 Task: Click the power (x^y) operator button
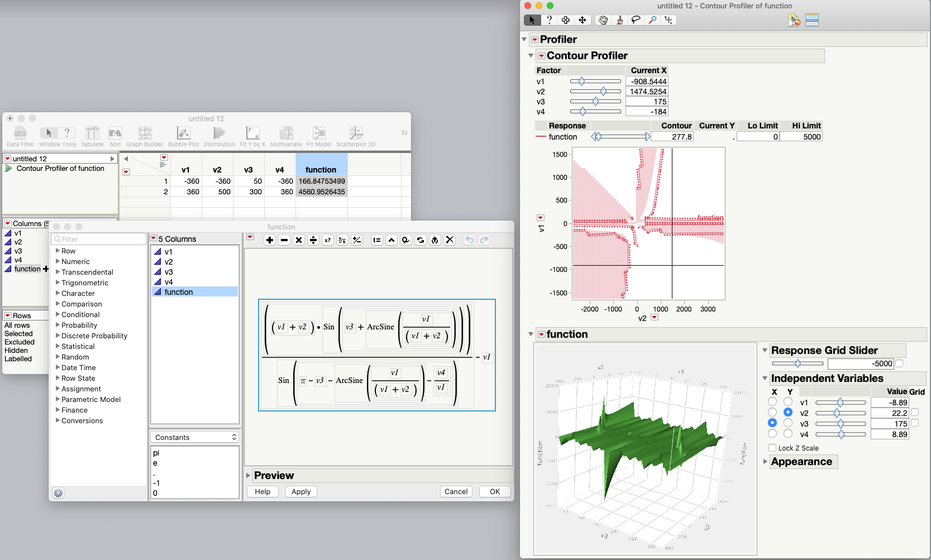328,240
